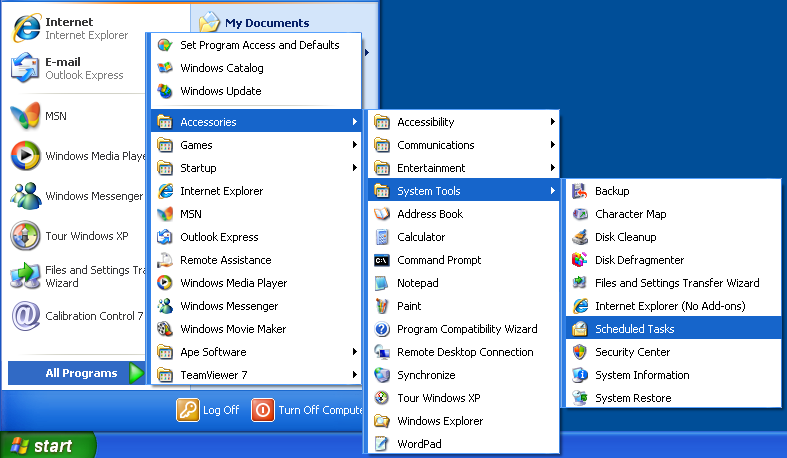Screen dimensions: 787x458
Task: Launch Calculator
Action: [x=463, y=237]
